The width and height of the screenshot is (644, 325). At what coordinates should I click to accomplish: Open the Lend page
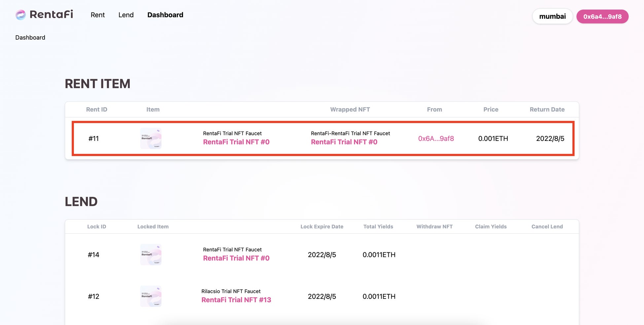(x=126, y=15)
